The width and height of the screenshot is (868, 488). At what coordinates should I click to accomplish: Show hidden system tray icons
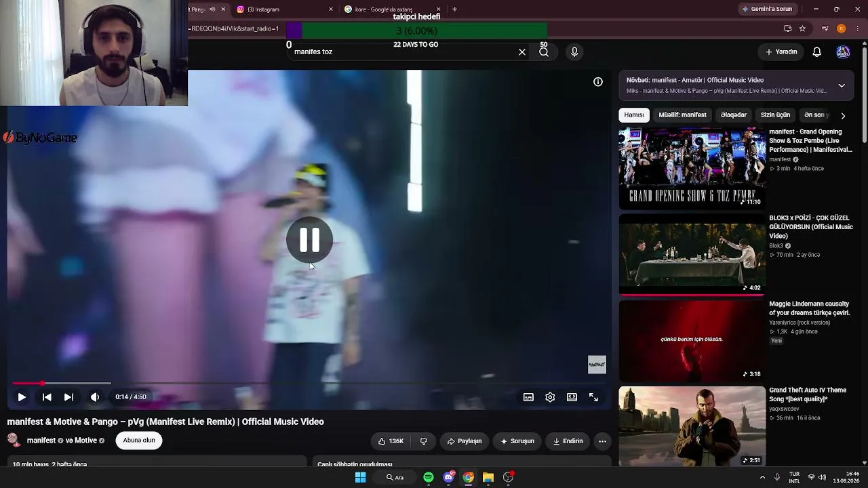coord(762,477)
